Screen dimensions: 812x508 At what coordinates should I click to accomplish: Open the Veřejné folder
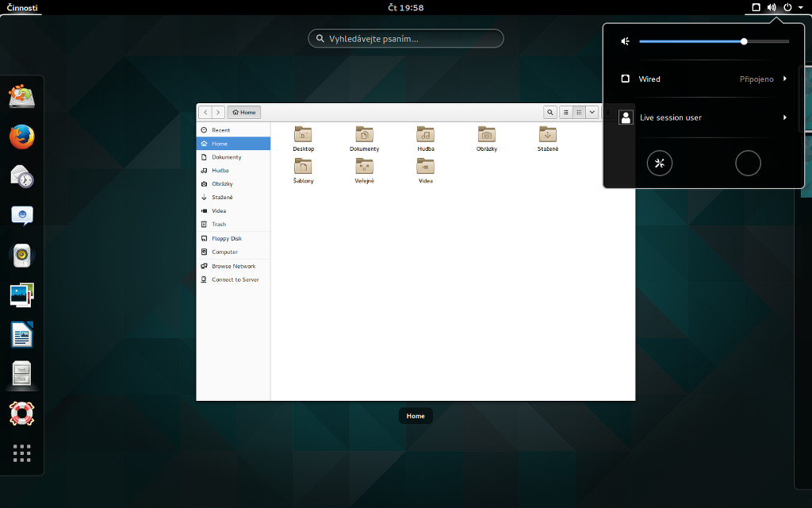(364, 171)
